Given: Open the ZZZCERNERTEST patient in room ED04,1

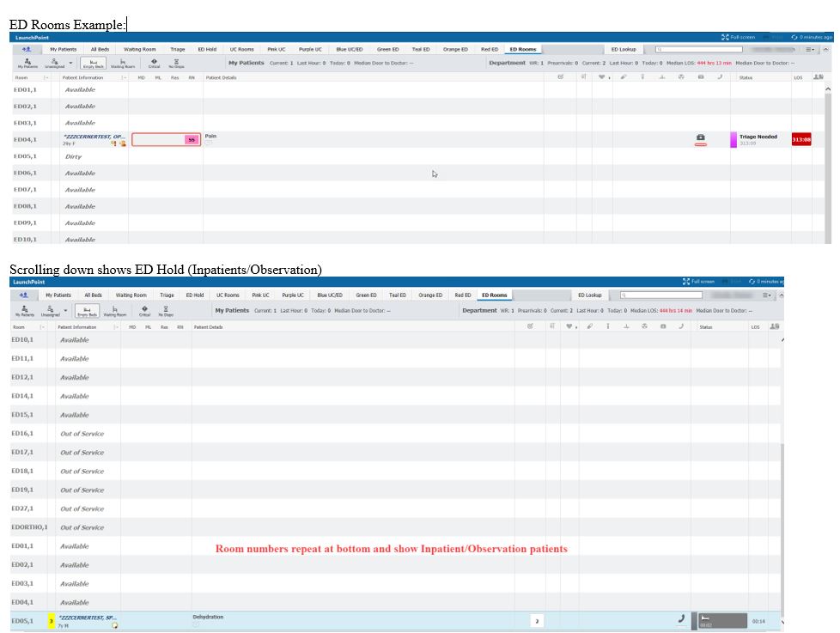Looking at the screenshot, I should 94,137.
